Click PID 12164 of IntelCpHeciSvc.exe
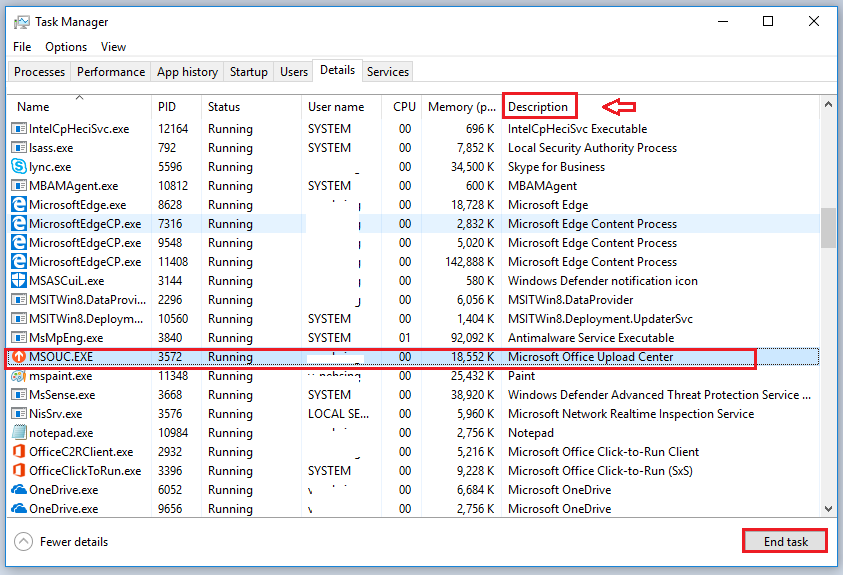 [173, 129]
